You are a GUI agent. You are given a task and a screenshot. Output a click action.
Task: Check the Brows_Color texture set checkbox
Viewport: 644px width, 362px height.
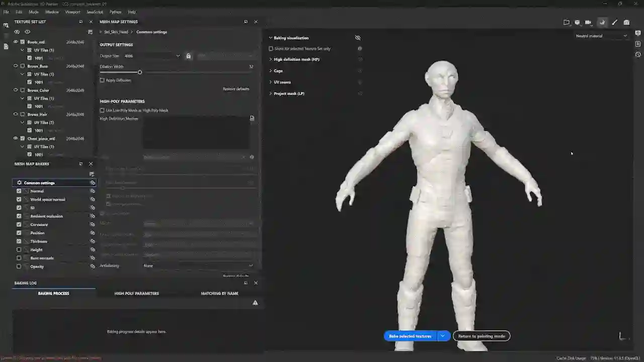[22, 90]
